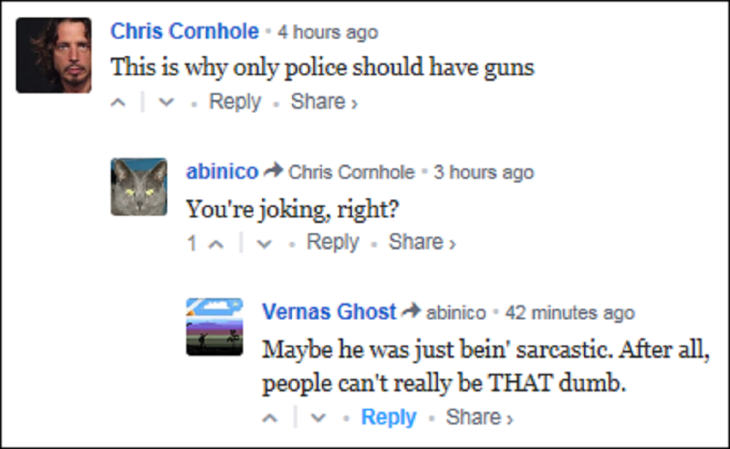Downvote Vernas Ghost's comment
Viewport: 730px width, 449px height.
[x=318, y=418]
